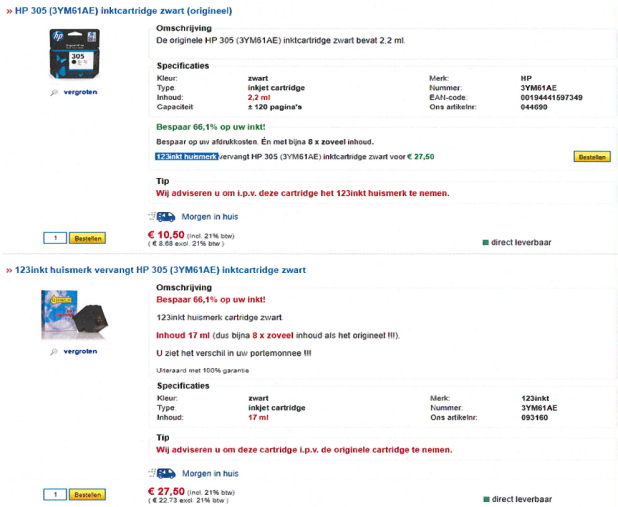Open HP 305 (3YM61AE) inktcartridge product title
The height and width of the screenshot is (507, 618).
(123, 11)
